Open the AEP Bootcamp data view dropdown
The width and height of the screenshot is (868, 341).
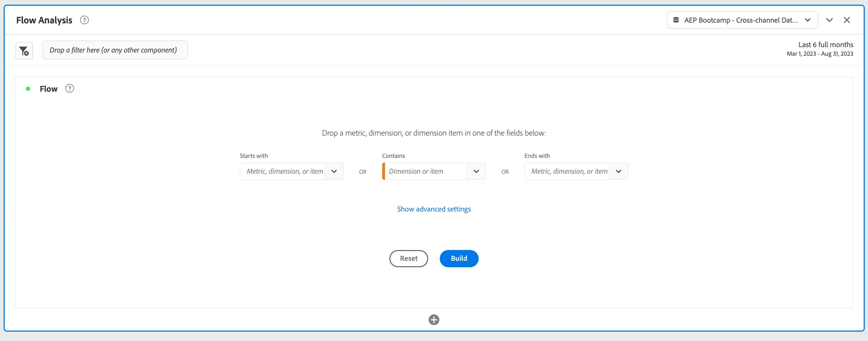742,20
